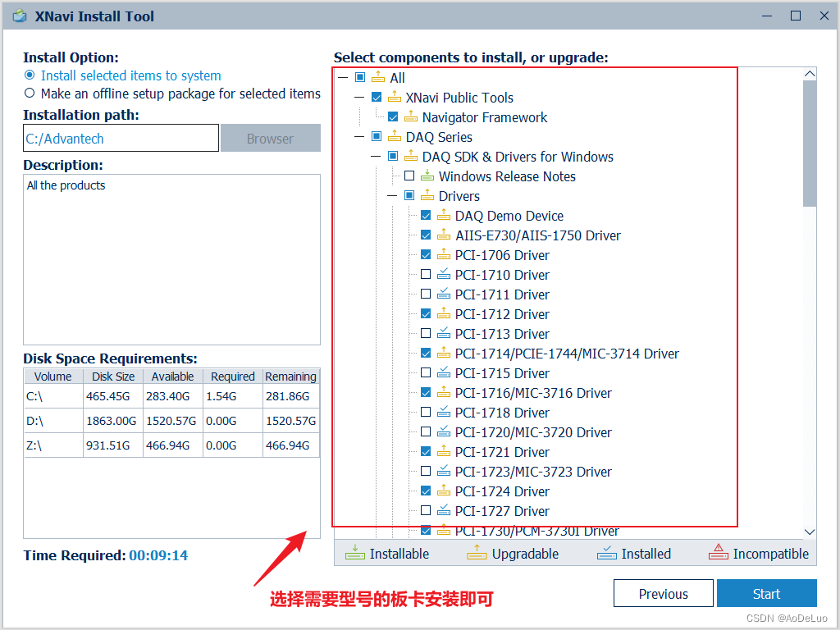Click the icon beside PCI-1716/MIC-3716 Driver
The image size is (840, 630).
point(444,392)
